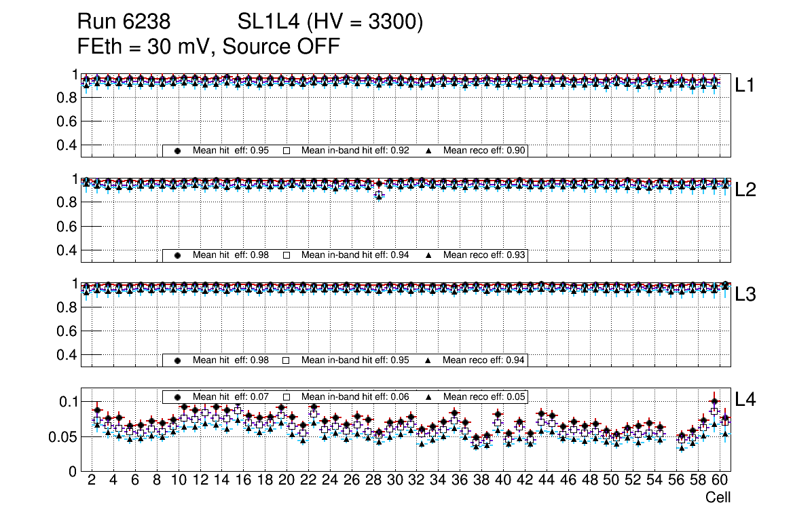The height and width of the screenshot is (524, 812).
Task: Click the black triangle legend marker in L4 panel
Action: (x=428, y=396)
